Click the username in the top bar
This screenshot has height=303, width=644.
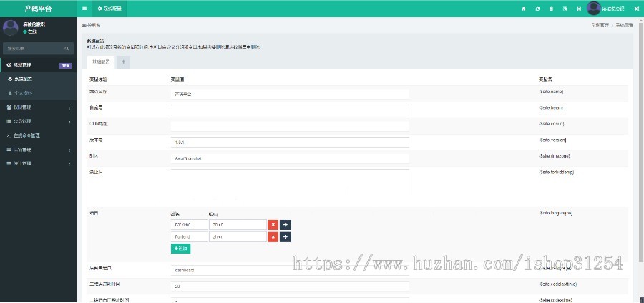tap(613, 9)
